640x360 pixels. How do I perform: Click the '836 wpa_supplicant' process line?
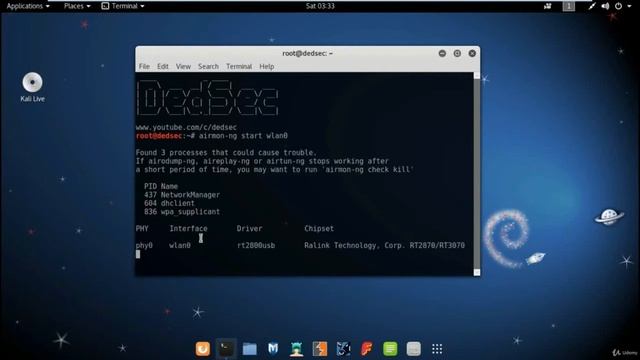182,212
